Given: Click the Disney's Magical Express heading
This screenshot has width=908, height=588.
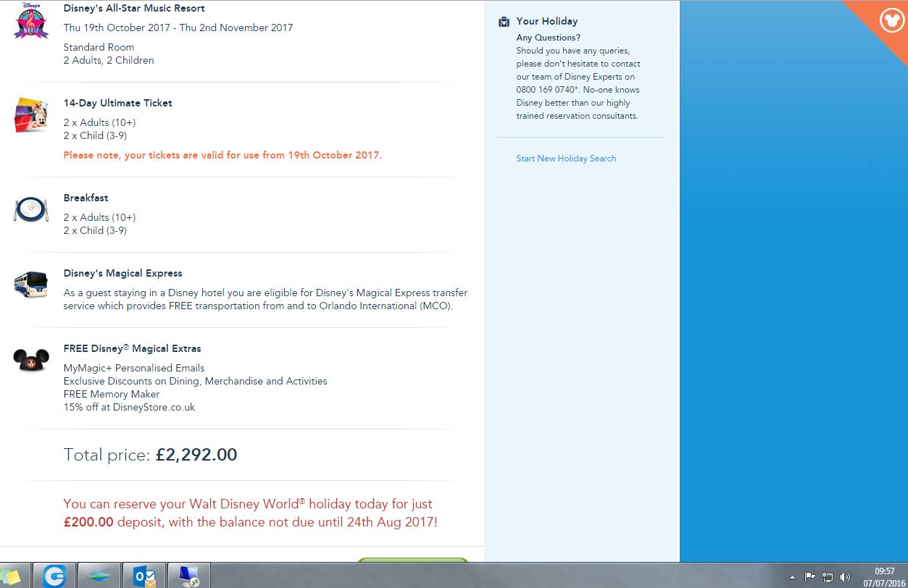Looking at the screenshot, I should coord(122,273).
